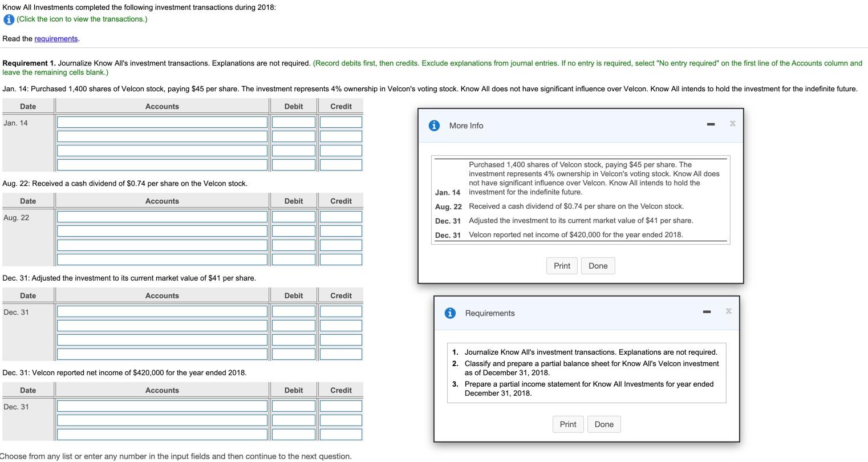This screenshot has height=462, width=868.
Task: Click Print in the More Info dialog
Action: [562, 266]
